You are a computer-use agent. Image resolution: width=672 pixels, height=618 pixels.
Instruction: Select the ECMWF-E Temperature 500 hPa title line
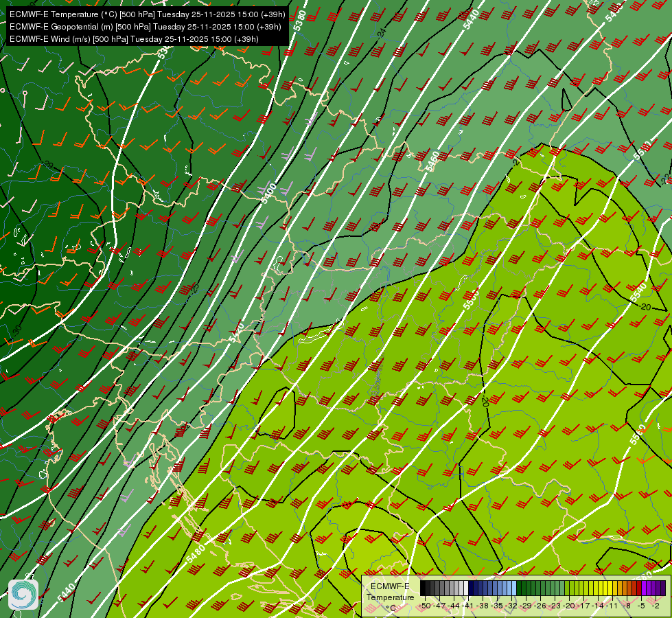tap(147, 14)
